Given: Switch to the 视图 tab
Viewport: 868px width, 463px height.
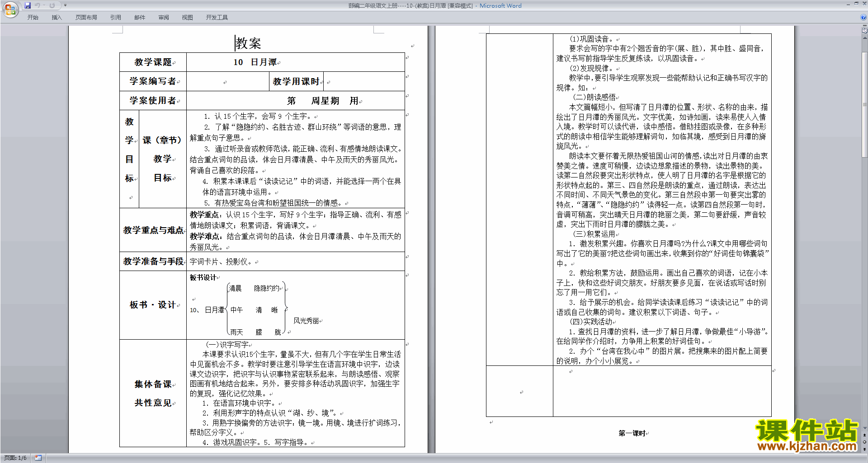Looking at the screenshot, I should coord(187,17).
